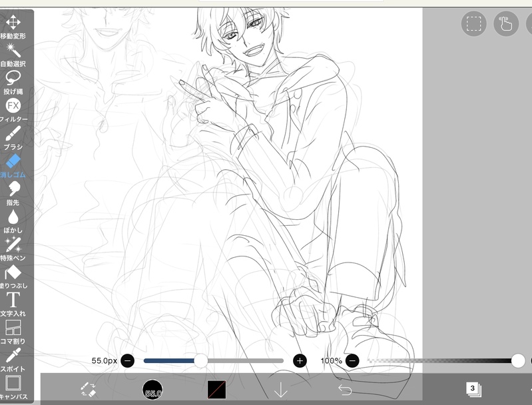Open the FX フィルター filter tool
Screen dimensions: 532x405
tap(13, 111)
